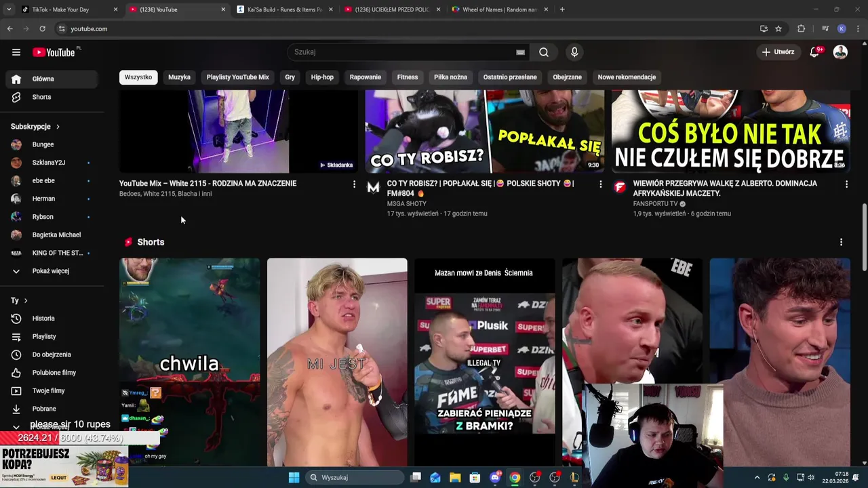868x488 pixels.
Task: Select the Piłka nożna filter chip
Action: (450, 77)
